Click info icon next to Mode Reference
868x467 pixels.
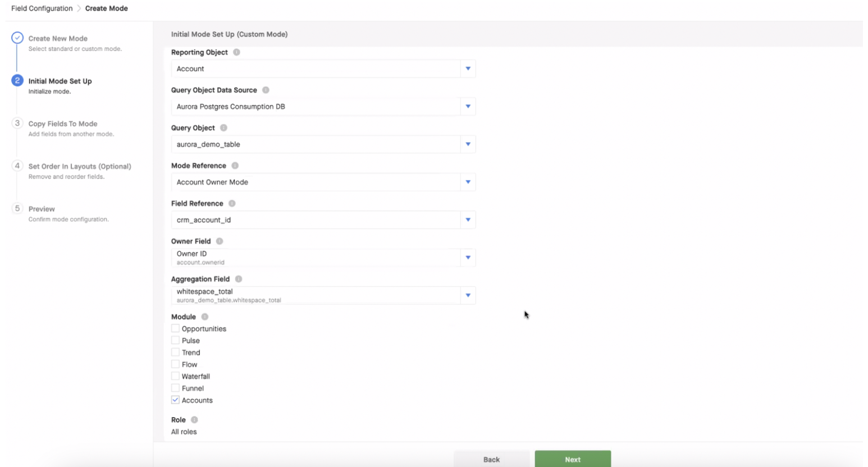click(x=235, y=166)
